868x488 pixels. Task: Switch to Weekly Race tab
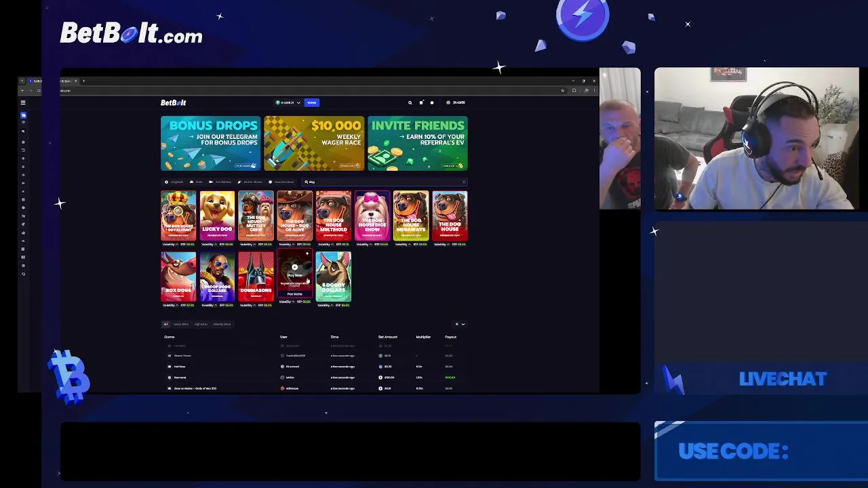[222, 324]
